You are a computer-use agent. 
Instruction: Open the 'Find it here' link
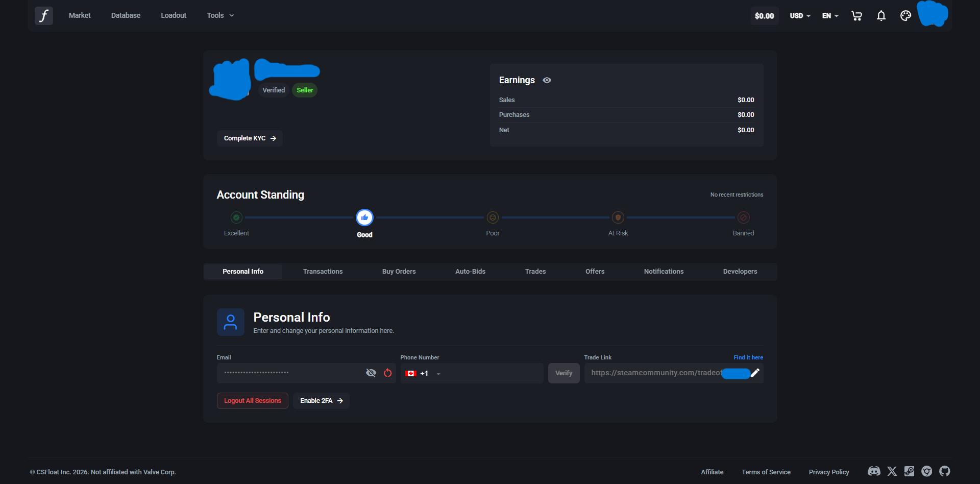tap(748, 357)
